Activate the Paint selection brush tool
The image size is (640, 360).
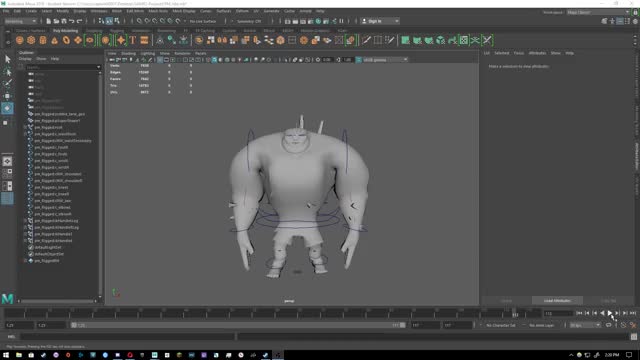pyautogui.click(x=7, y=84)
